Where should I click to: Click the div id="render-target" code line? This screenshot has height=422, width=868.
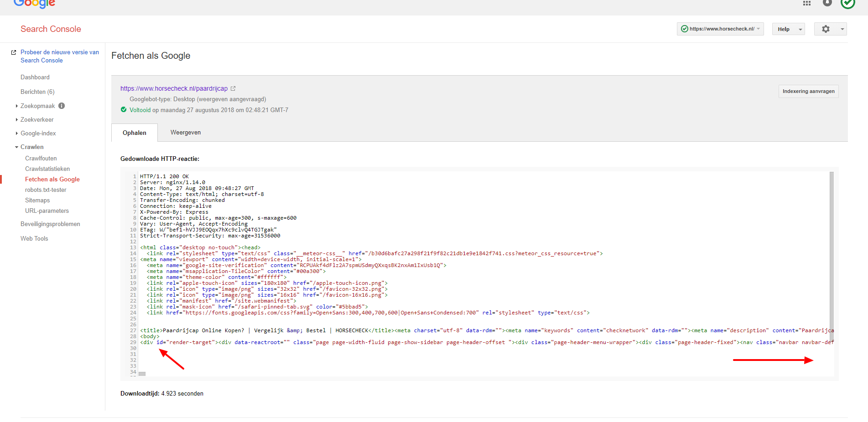pyautogui.click(x=487, y=342)
